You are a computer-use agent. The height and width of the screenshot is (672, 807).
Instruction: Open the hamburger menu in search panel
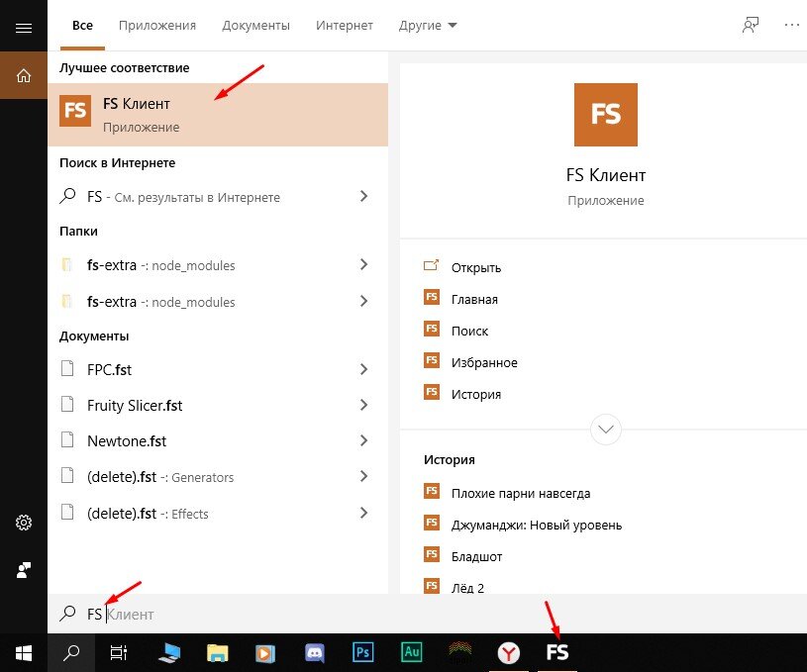(24, 28)
